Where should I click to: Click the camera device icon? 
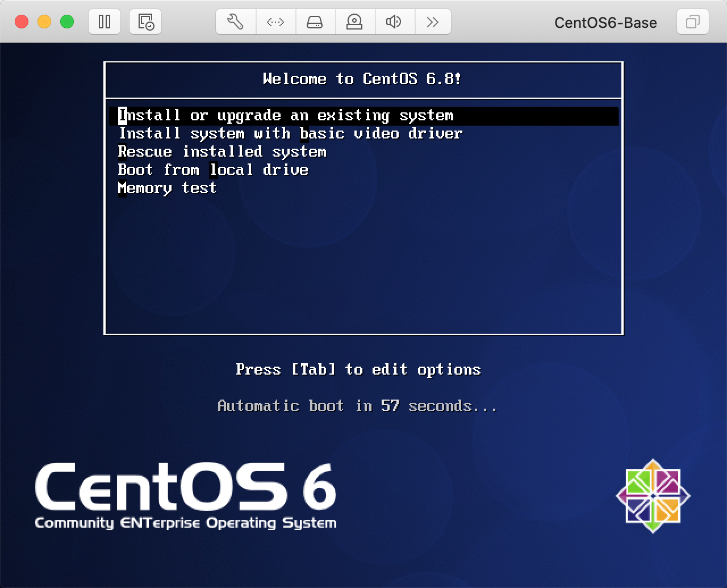pyautogui.click(x=354, y=22)
